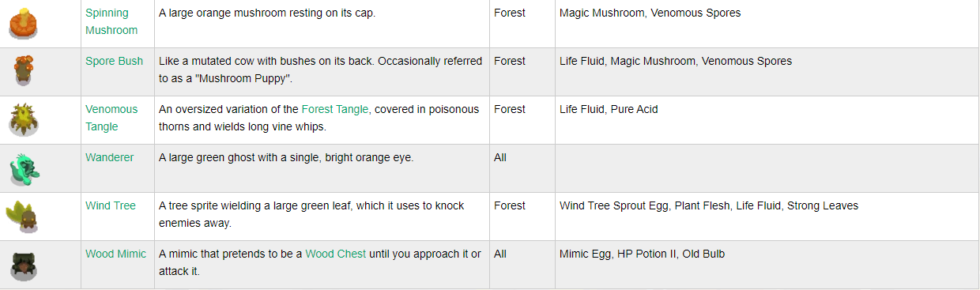Screen dimensions: 980x290
Task: Follow the Spore Bush link
Action: pyautogui.click(x=115, y=61)
